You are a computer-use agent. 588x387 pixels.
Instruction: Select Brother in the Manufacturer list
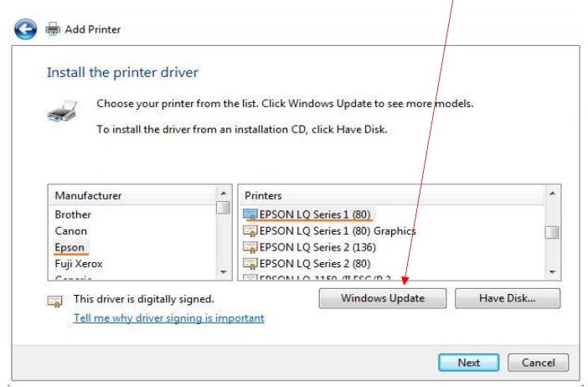click(73, 214)
